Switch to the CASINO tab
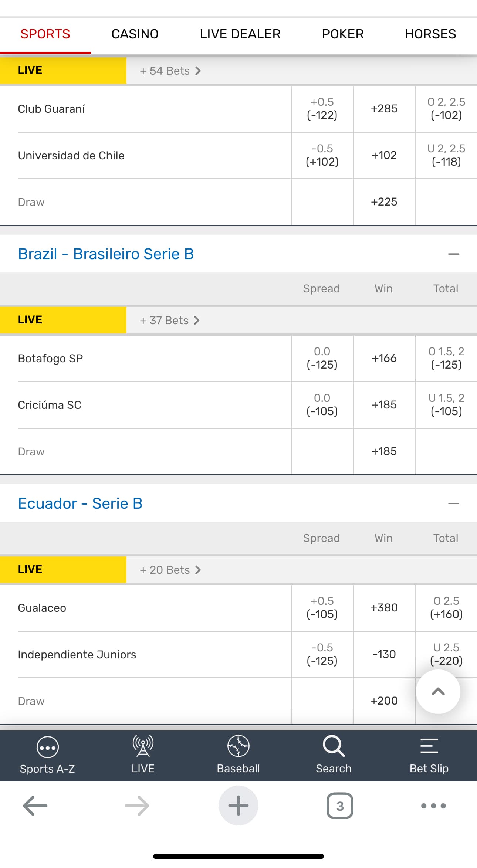The height and width of the screenshot is (868, 477). (135, 34)
